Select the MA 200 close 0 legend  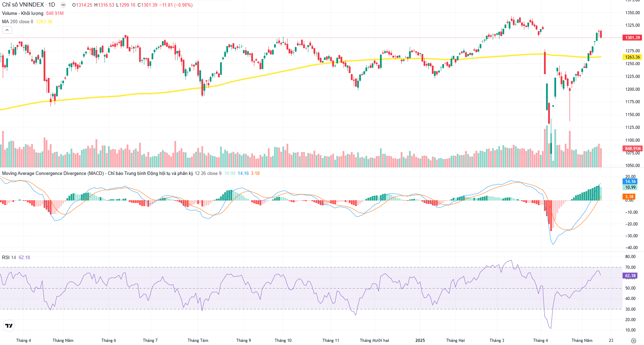[x=18, y=21]
